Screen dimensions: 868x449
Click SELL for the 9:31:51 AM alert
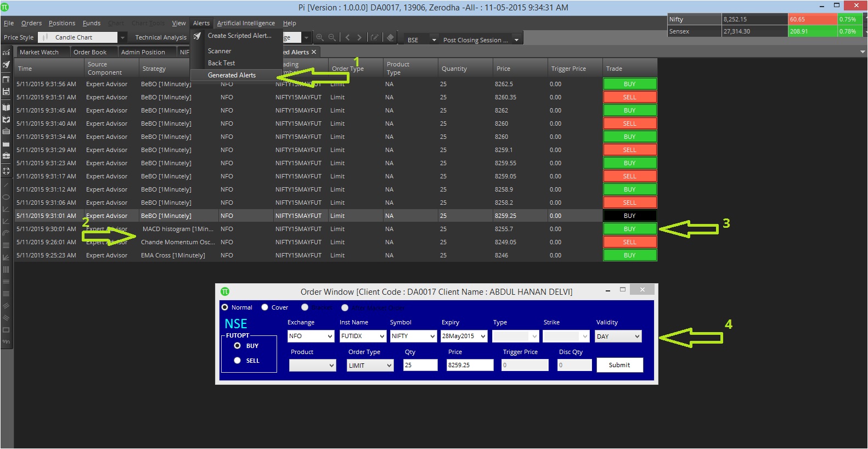point(630,97)
